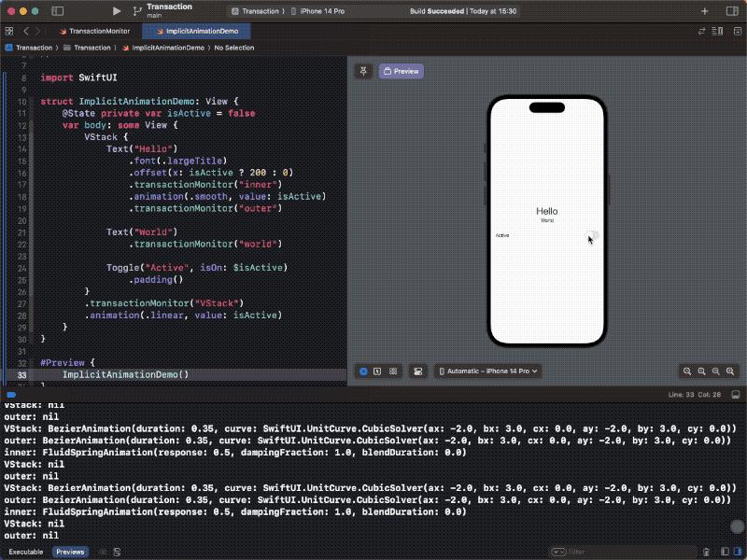The width and height of the screenshot is (747, 560).
Task: Switch console source to Executable
Action: [26, 552]
